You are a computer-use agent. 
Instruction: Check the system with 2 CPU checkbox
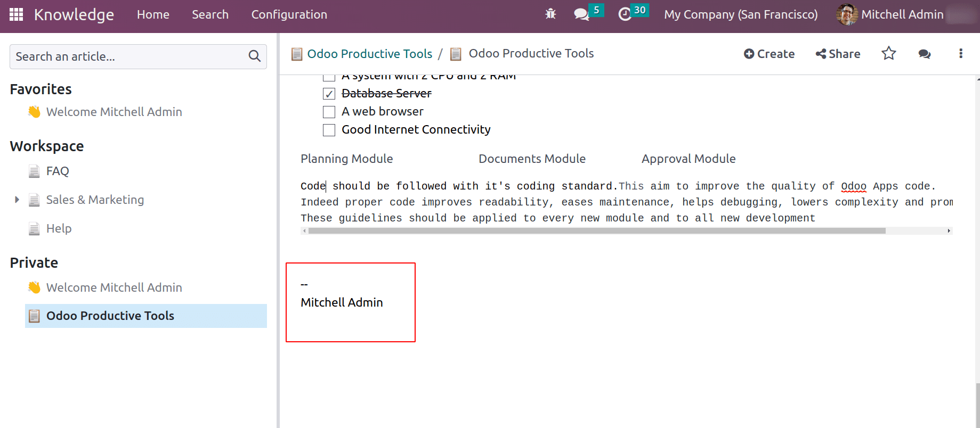(x=329, y=78)
